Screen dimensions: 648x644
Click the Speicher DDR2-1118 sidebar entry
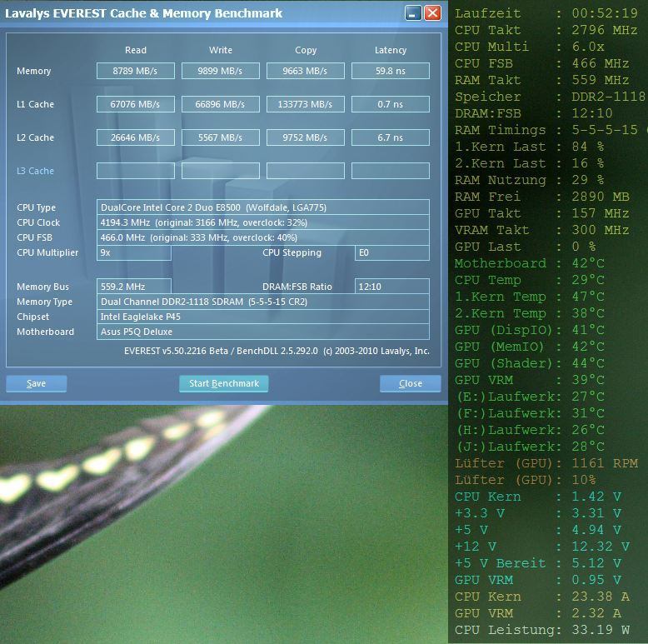click(x=550, y=97)
